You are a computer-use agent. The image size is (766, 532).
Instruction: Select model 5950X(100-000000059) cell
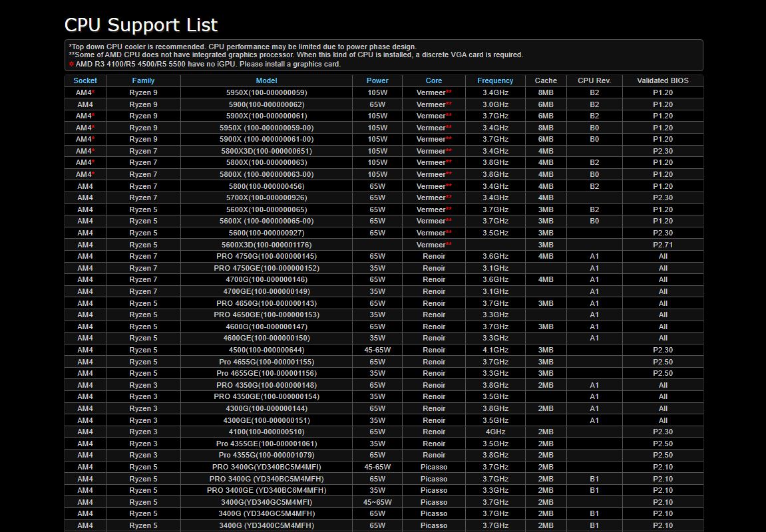266,92
